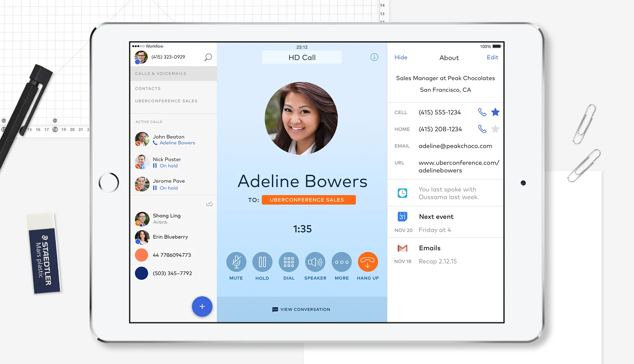Open Shang Ling Airbnb entry
This screenshot has height=364, width=634.
(174, 219)
